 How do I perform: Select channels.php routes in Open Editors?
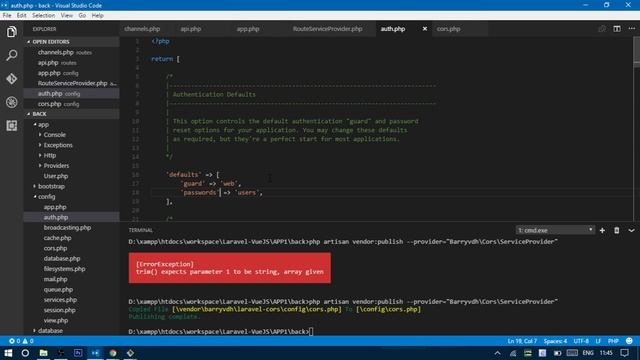pyautogui.click(x=71, y=52)
